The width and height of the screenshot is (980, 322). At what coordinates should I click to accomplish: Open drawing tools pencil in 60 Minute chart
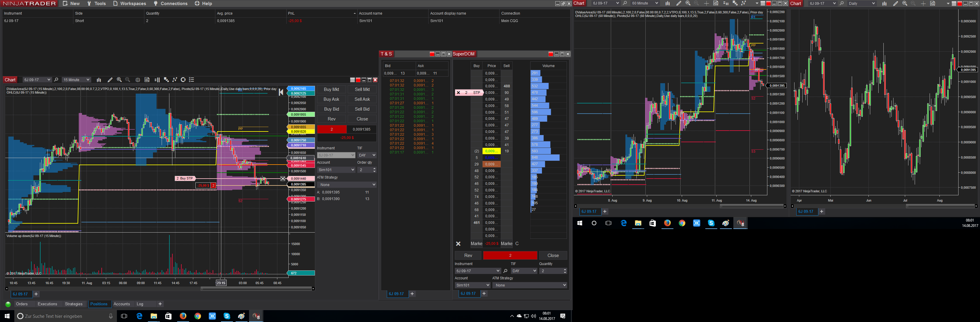click(679, 3)
